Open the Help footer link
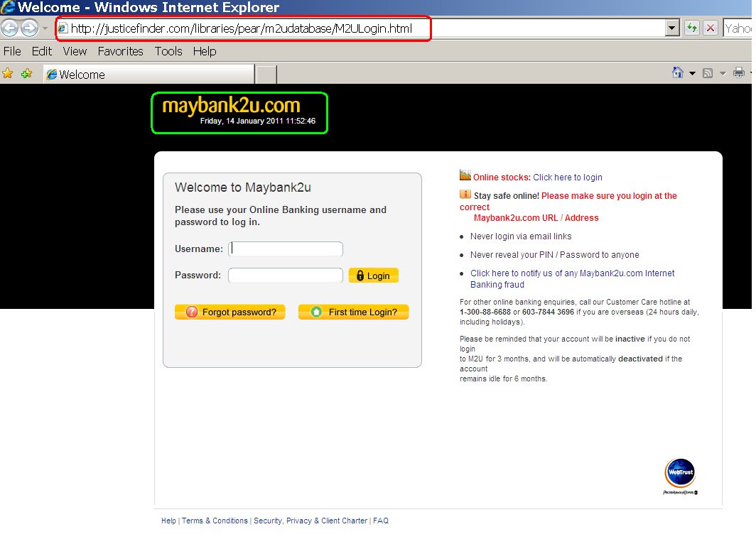 [x=169, y=521]
